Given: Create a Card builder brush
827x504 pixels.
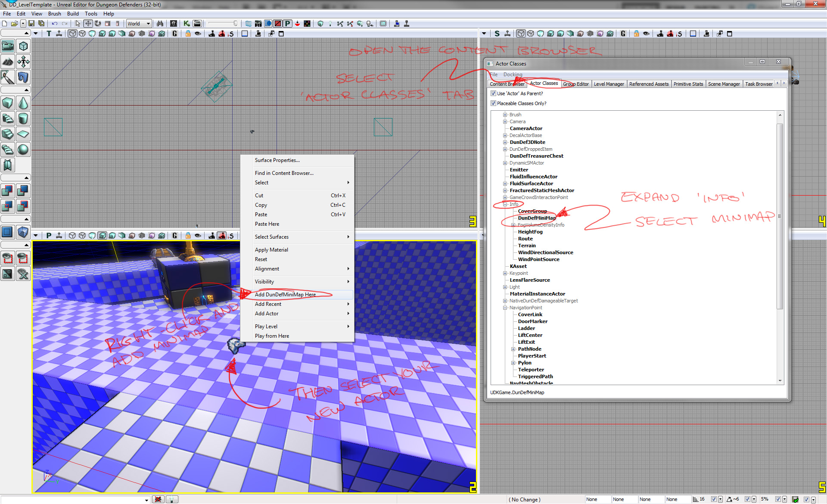Looking at the screenshot, I should 8,165.
